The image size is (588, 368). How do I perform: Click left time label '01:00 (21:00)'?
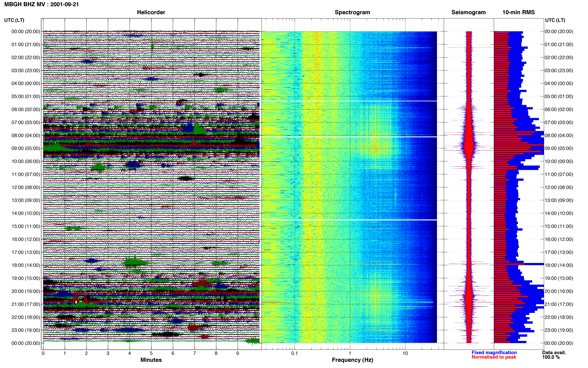click(26, 45)
